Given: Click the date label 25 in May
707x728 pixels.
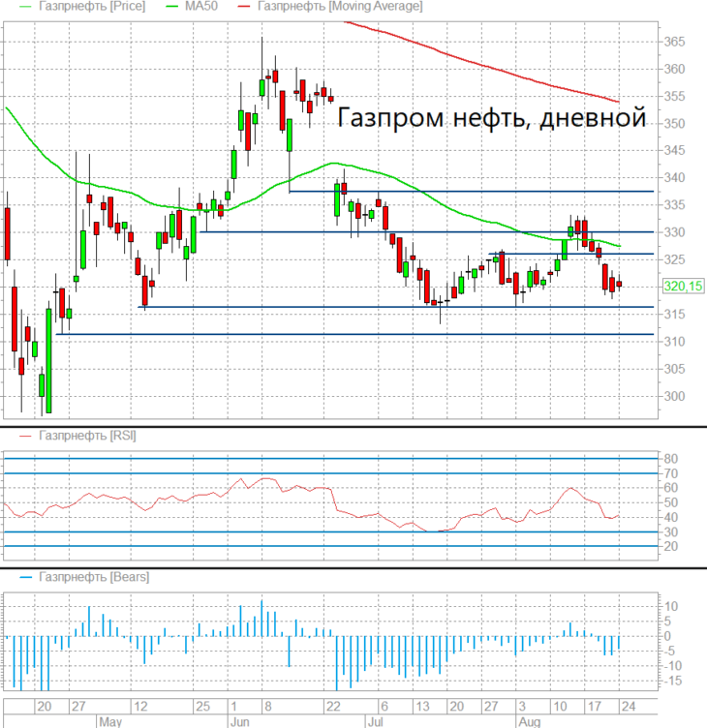Looking at the screenshot, I should 202,707.
